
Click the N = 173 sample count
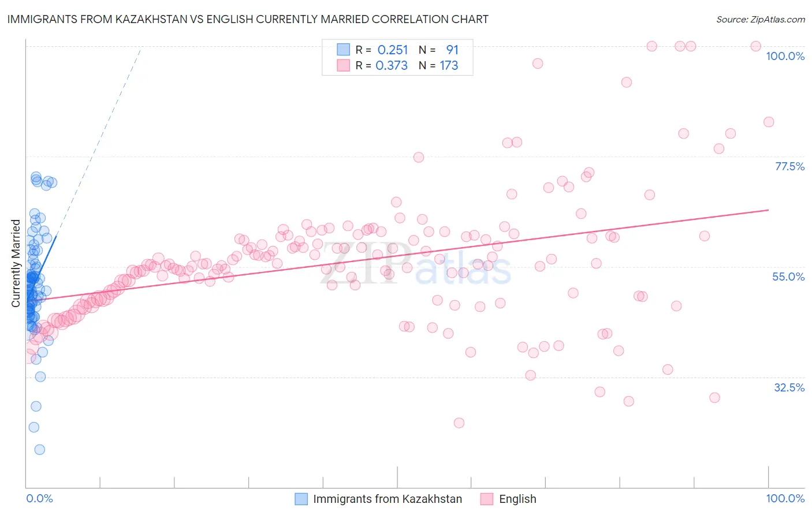438,65
